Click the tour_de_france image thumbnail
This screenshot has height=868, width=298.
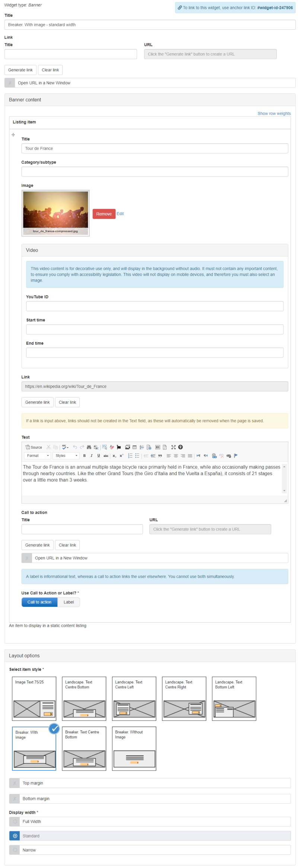(56, 213)
